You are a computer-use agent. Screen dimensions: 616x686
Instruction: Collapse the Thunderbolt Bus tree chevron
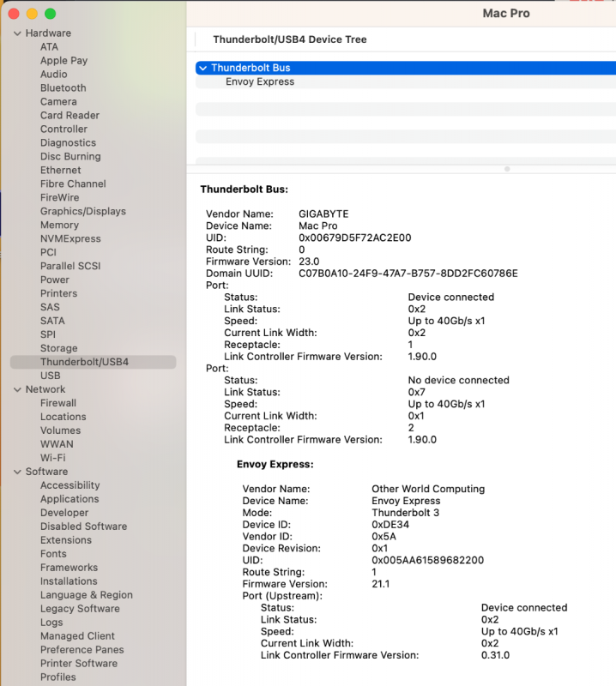tap(202, 68)
